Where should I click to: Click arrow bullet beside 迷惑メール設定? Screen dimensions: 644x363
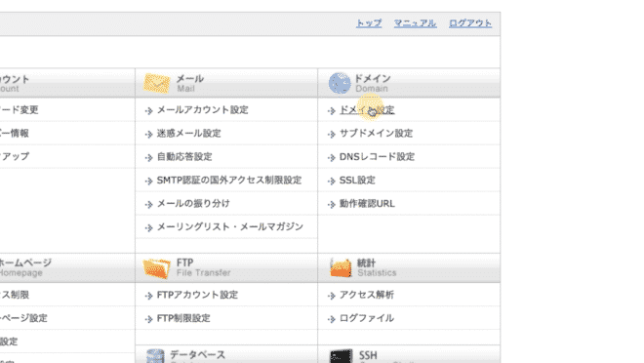[148, 135]
